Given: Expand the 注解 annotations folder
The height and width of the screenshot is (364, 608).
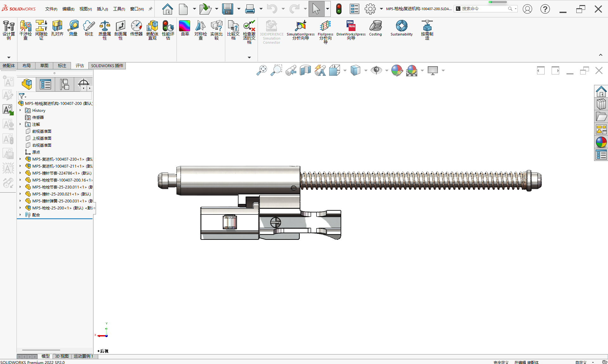Looking at the screenshot, I should (x=20, y=124).
